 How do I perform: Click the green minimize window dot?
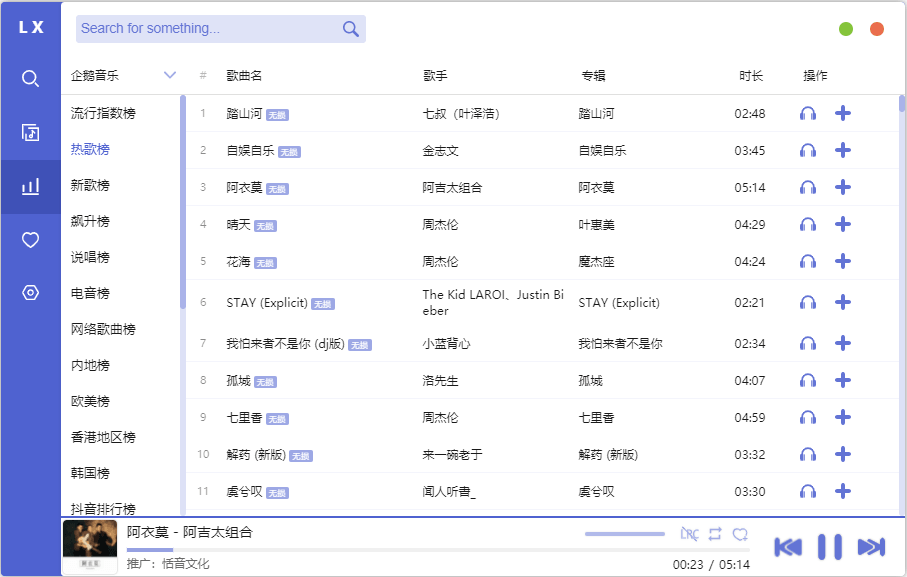click(846, 29)
